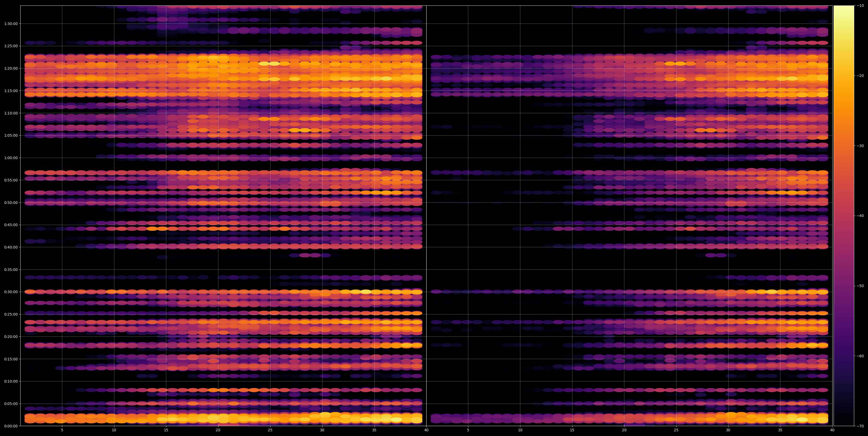Select the 0:10:00 time axis label
This screenshot has width=868, height=436.
11,381
